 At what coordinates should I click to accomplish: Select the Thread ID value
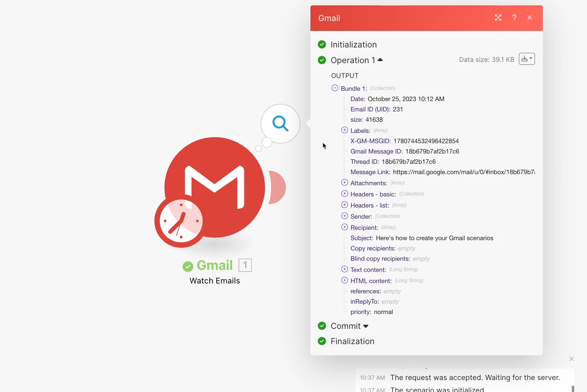(409, 162)
